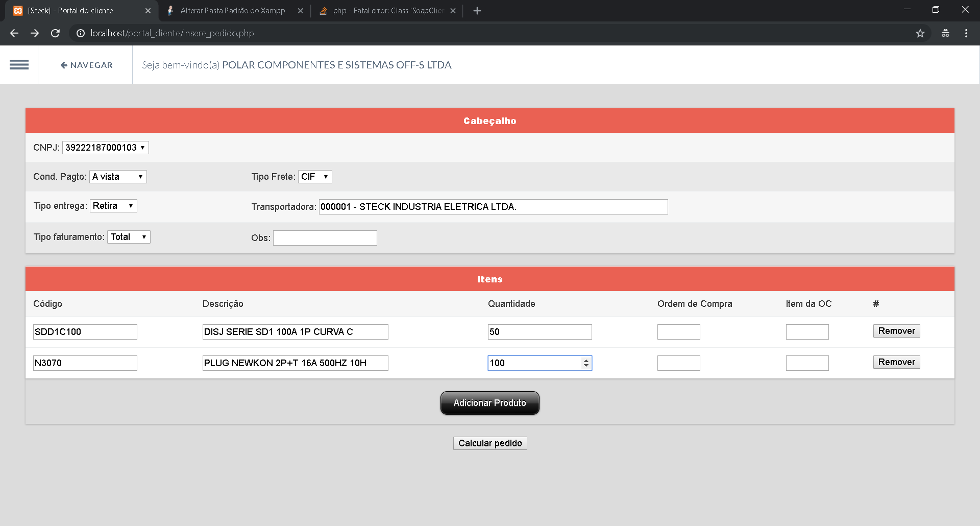Click the Itens section header

pos(490,279)
